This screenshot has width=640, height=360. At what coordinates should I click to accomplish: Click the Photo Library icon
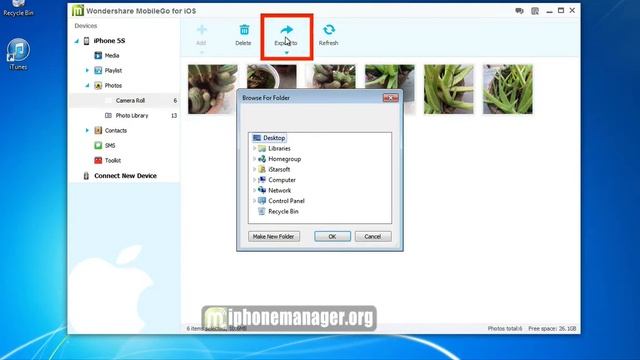(108, 116)
